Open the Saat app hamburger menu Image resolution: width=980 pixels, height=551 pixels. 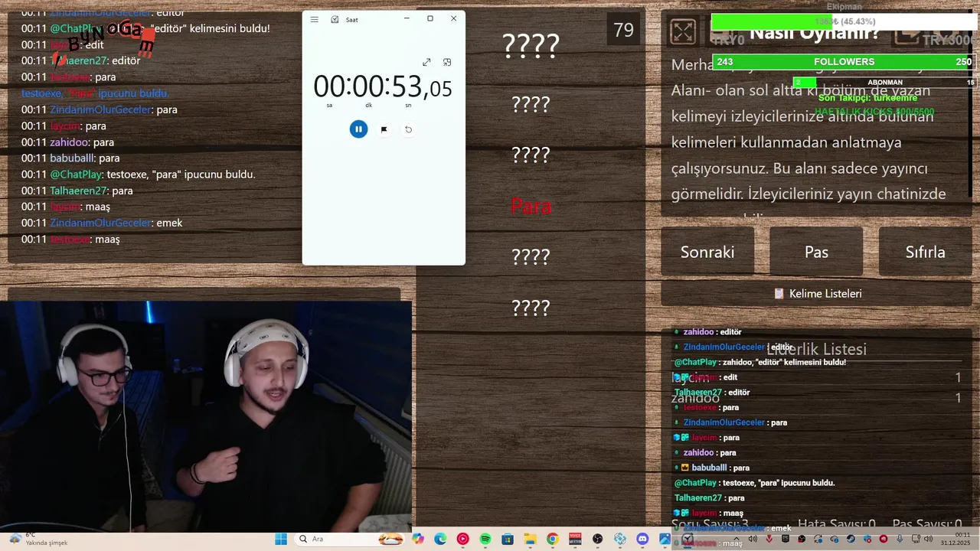point(314,19)
